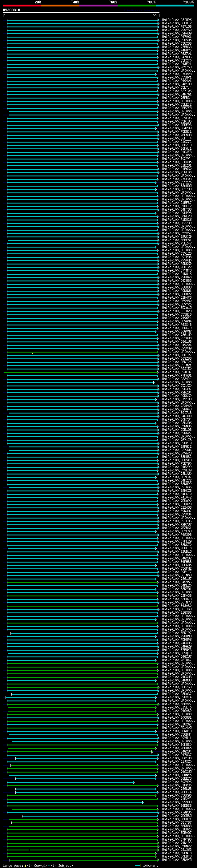Open hit UniRef100_Q90YS0
This screenshot has width=197, height=868.
[177, 30]
